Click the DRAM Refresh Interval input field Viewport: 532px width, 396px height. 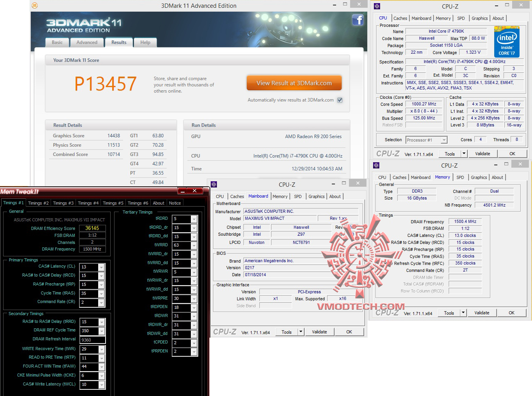pyautogui.click(x=92, y=340)
